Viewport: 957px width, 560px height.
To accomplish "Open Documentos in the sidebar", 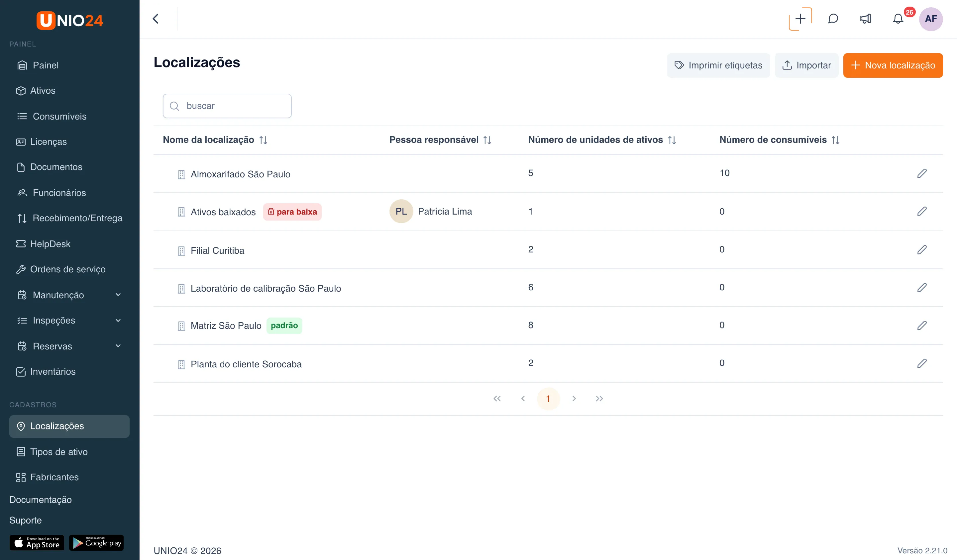I will [69, 167].
